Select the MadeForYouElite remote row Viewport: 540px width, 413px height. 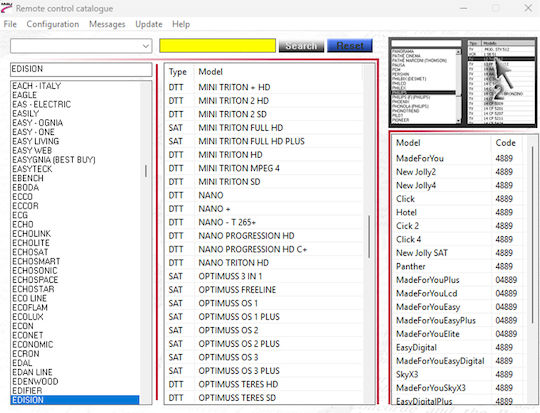(458, 334)
